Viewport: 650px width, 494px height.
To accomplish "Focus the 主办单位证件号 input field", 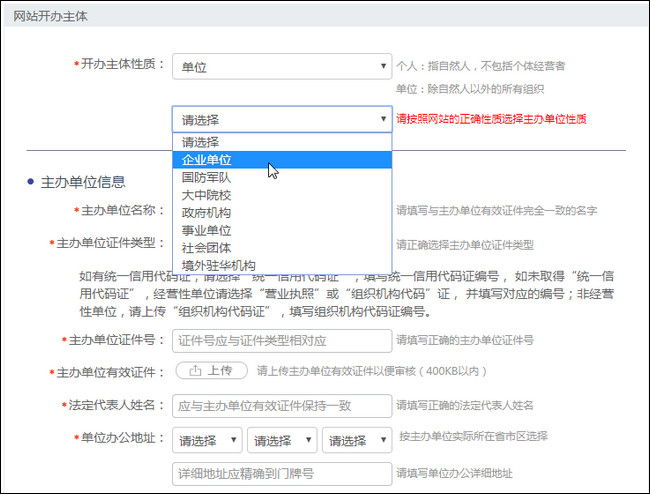I will point(282,341).
